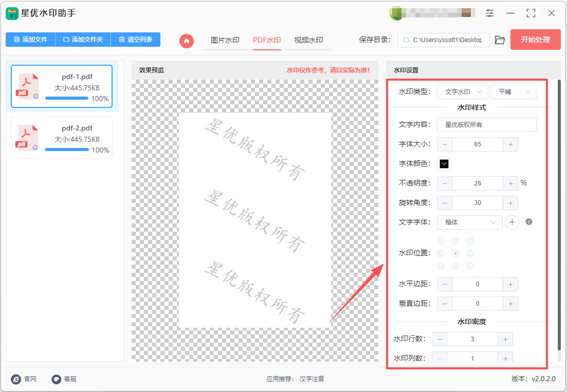Click the add font plus circle icon
The width and height of the screenshot is (567, 392).
[512, 222]
